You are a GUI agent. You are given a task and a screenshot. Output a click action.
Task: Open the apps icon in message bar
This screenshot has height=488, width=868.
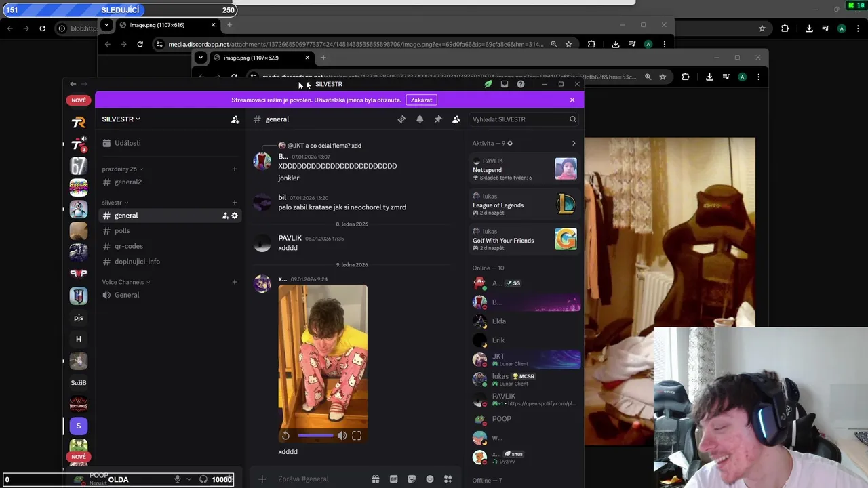point(448,479)
